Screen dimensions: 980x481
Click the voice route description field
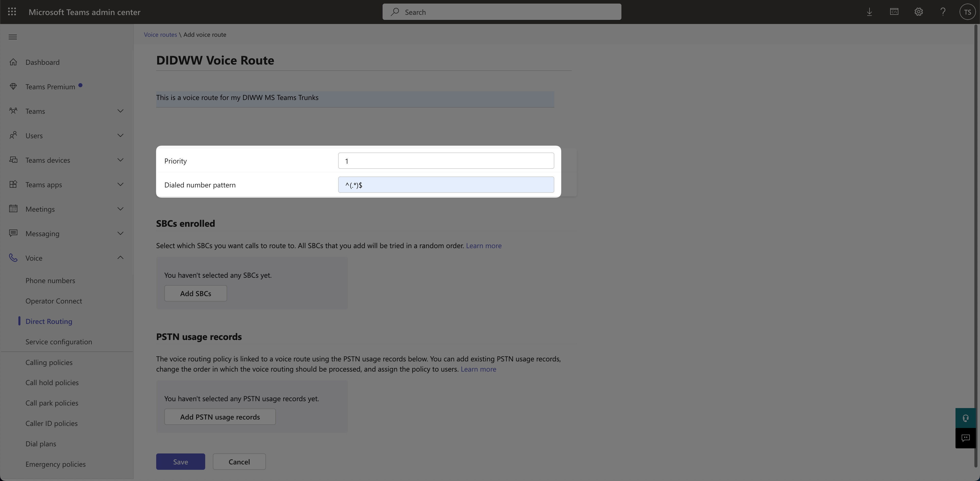point(355,99)
